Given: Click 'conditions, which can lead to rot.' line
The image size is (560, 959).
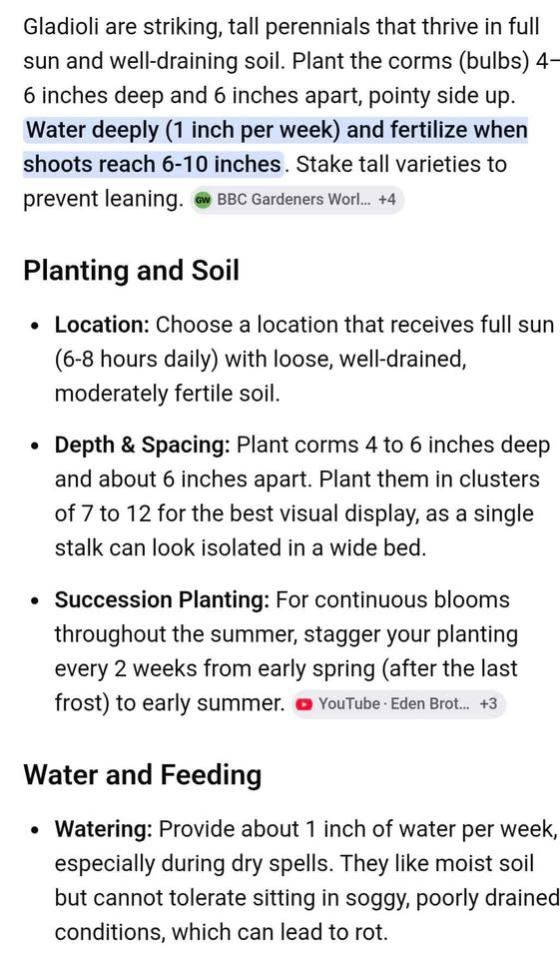Looking at the screenshot, I should (x=222, y=933).
